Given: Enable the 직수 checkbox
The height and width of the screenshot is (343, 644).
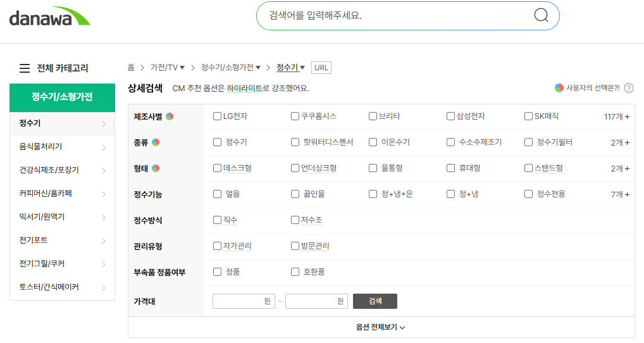Looking at the screenshot, I should coord(217,220).
